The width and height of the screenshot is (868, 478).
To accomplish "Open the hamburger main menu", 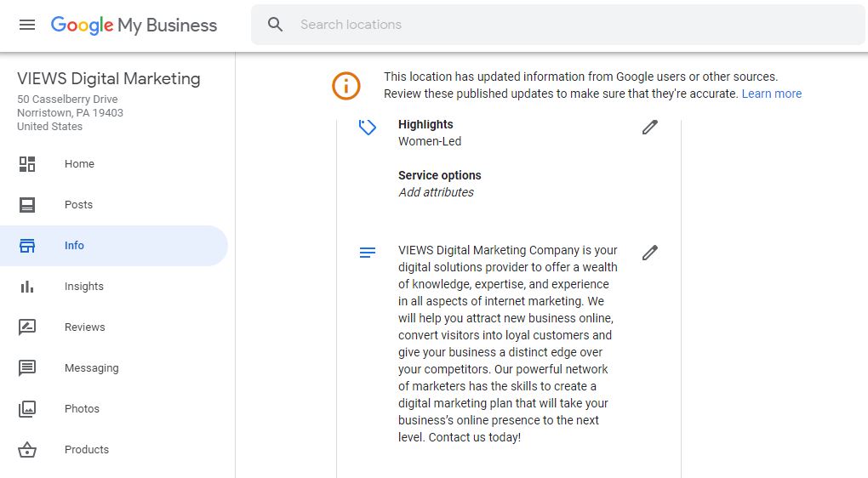I will coord(27,25).
